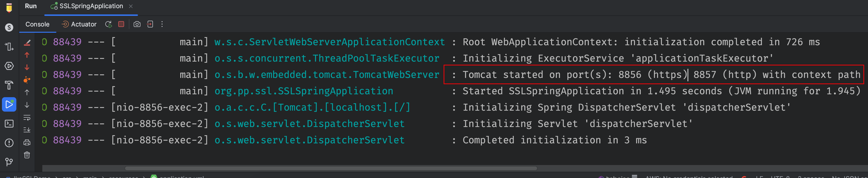Click the Root WebApplicationContext initialization message
Screen dimensions: 868x178
pos(641,42)
